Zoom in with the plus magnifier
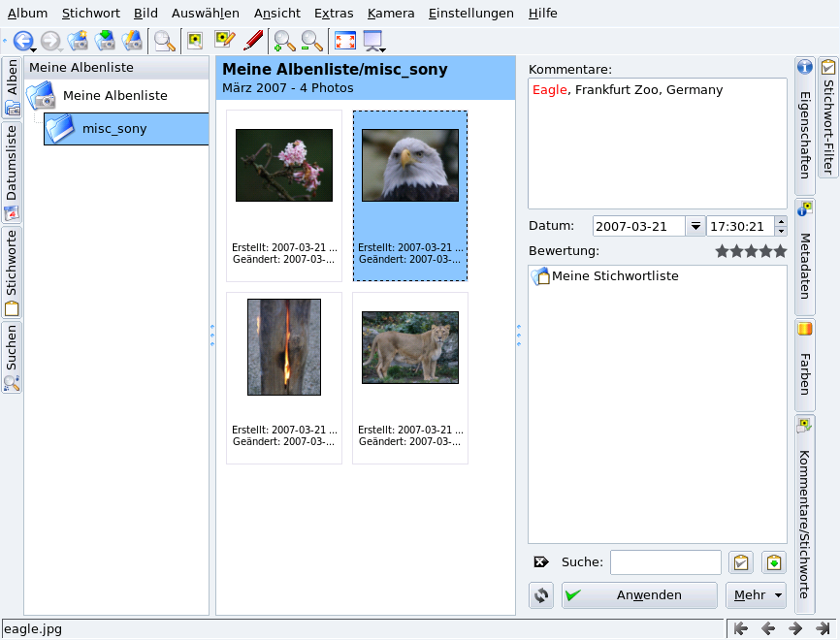 coord(284,41)
